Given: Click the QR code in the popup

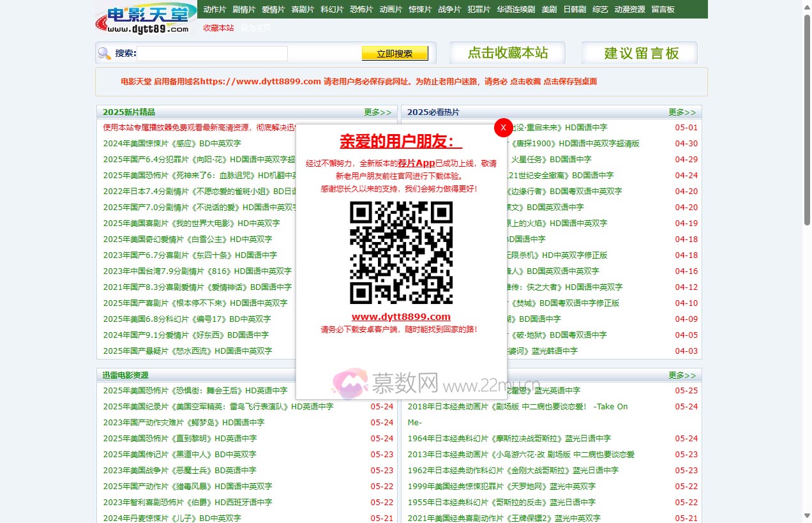Looking at the screenshot, I should (x=401, y=253).
